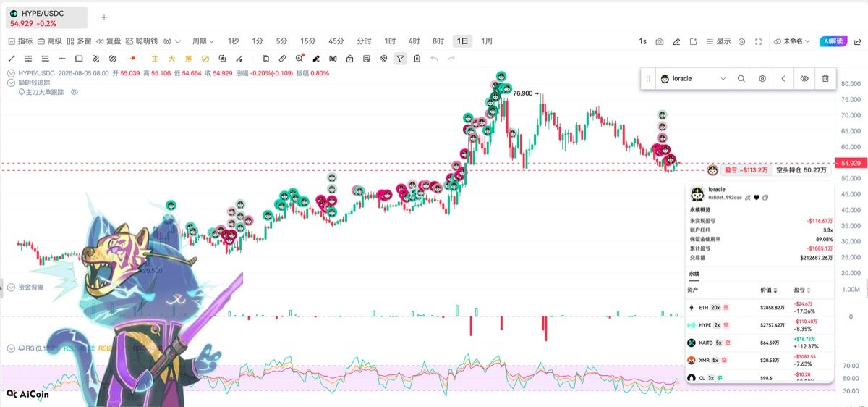This screenshot has width=868, height=407.
Task: Select the horizontal line drawing tool
Action: coord(62,58)
